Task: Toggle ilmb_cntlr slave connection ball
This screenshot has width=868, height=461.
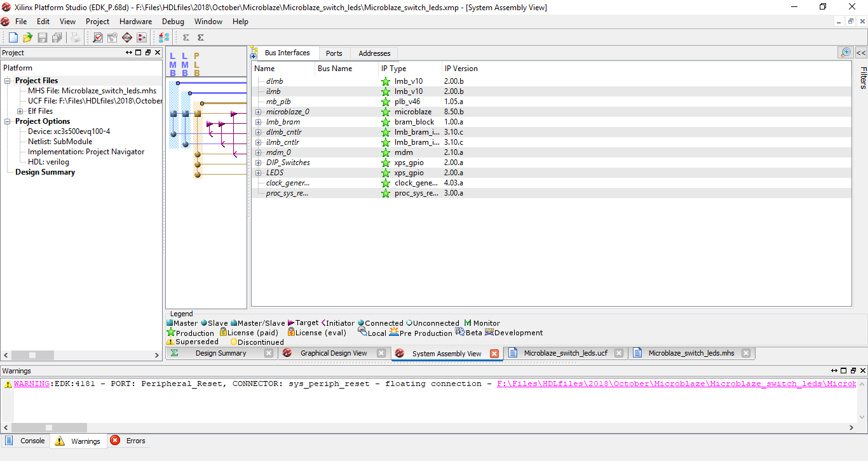Action: point(186,144)
